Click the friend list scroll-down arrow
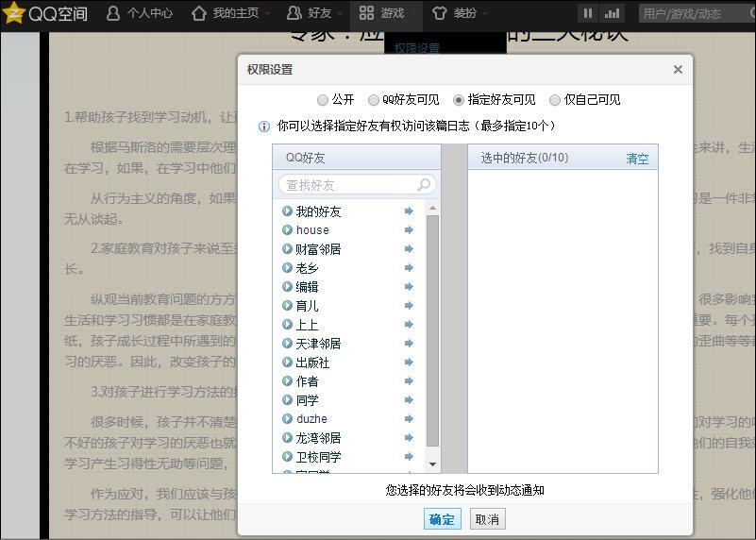 [432, 464]
